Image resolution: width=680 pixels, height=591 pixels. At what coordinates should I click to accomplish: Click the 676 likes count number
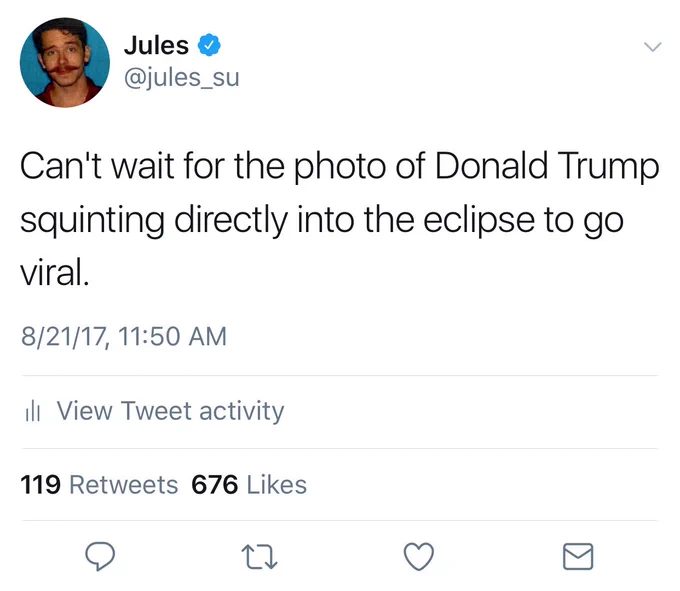point(215,485)
